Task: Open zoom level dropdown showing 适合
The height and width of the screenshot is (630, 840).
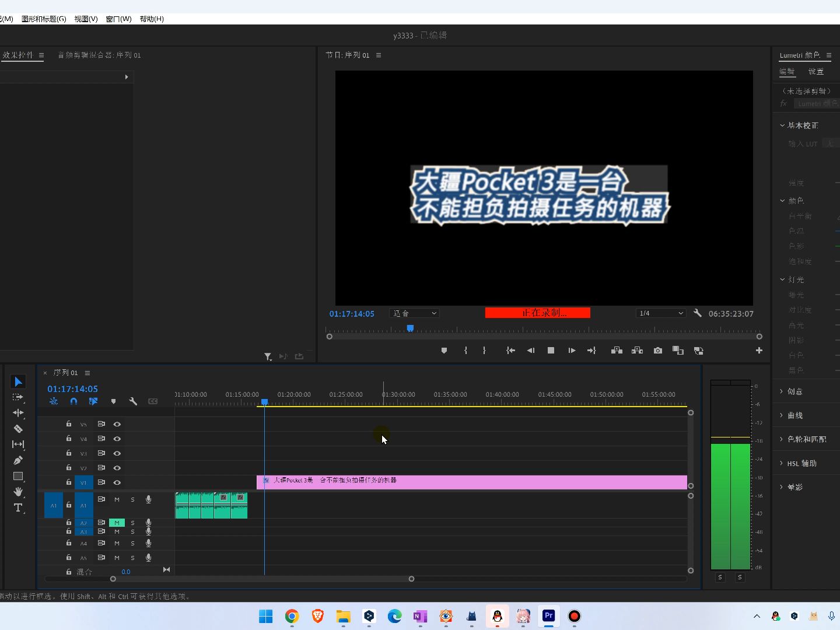Action: click(414, 313)
